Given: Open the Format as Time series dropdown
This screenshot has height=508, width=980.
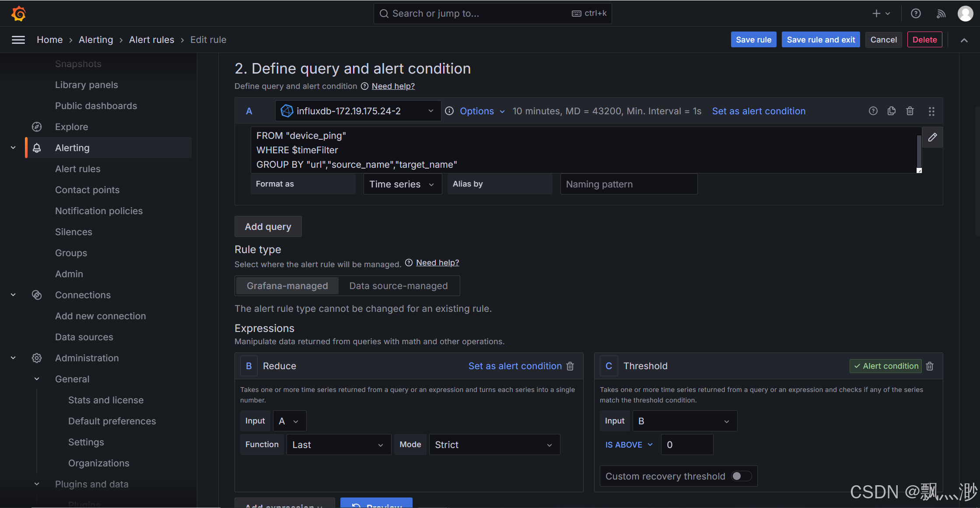Looking at the screenshot, I should pos(402,184).
